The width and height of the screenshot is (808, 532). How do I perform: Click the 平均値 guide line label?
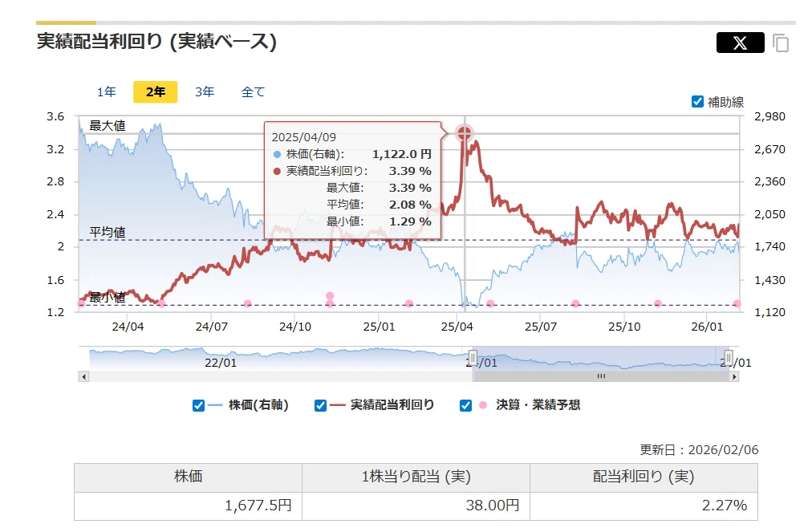click(x=108, y=232)
